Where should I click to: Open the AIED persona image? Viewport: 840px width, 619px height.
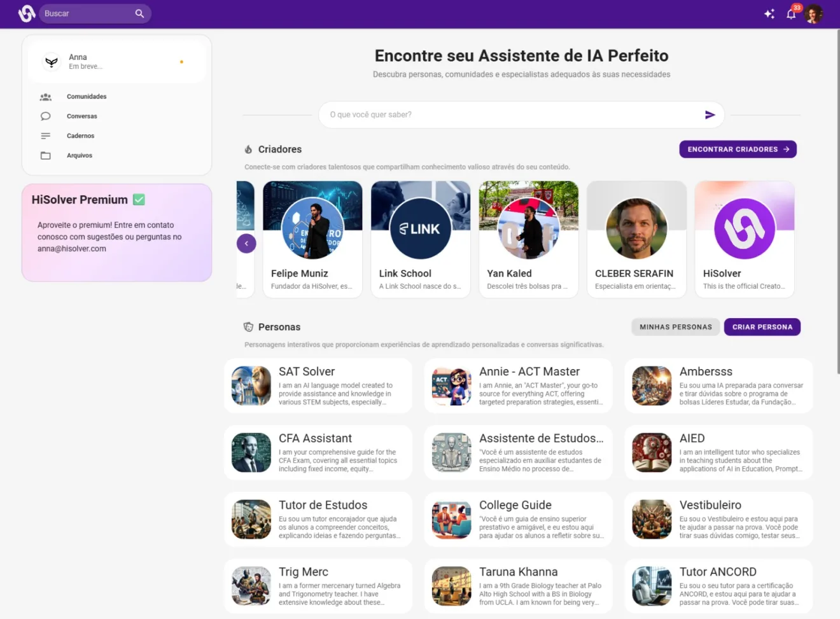pos(652,453)
